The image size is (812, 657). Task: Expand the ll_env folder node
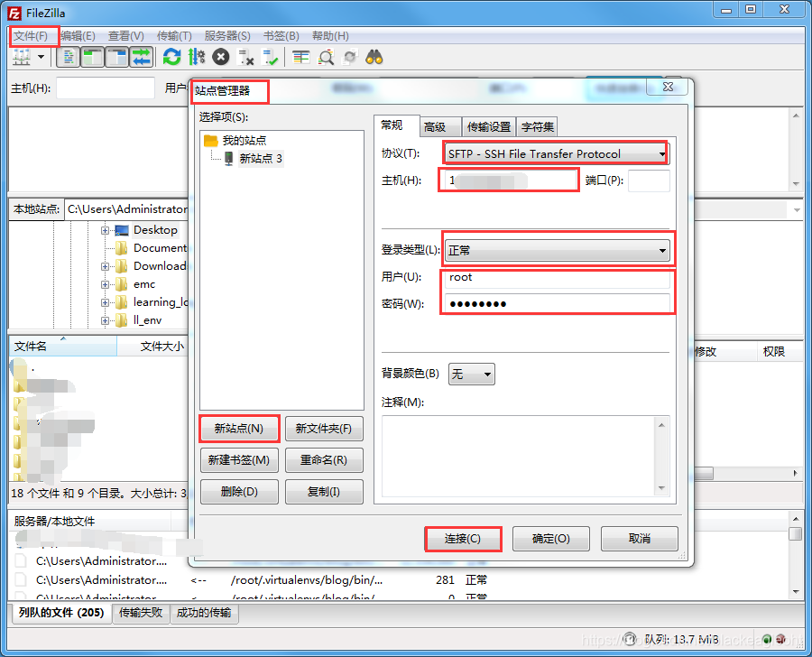pos(105,320)
